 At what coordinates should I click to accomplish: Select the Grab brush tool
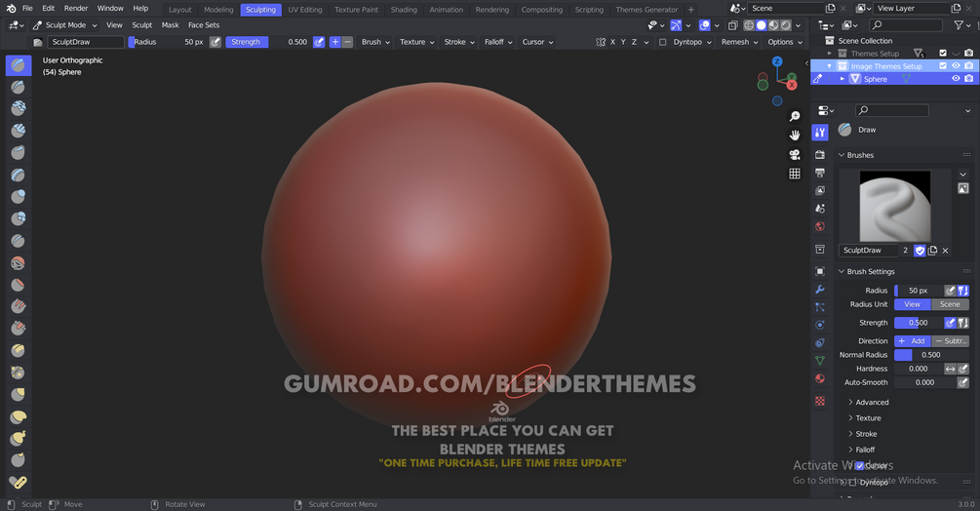(19, 394)
